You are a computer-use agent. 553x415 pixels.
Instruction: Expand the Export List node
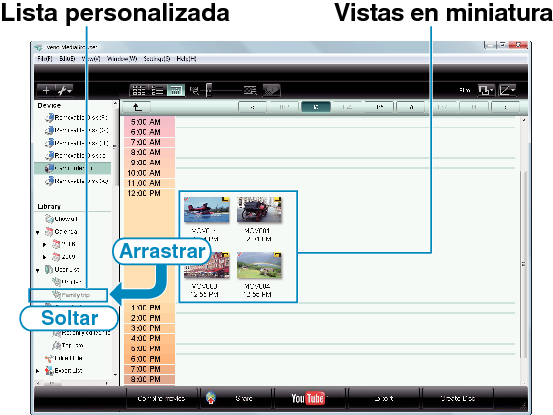point(38,371)
